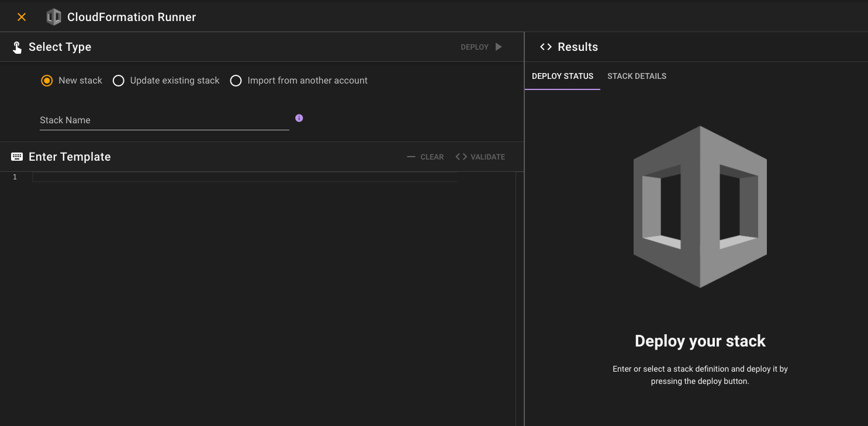This screenshot has height=426, width=868.
Task: Click the 'Select Type' section heading
Action: 60,47
